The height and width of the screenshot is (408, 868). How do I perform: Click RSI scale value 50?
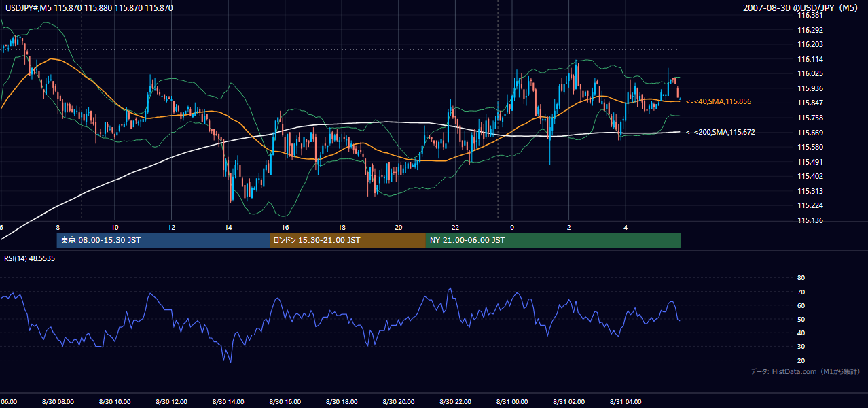801,319
